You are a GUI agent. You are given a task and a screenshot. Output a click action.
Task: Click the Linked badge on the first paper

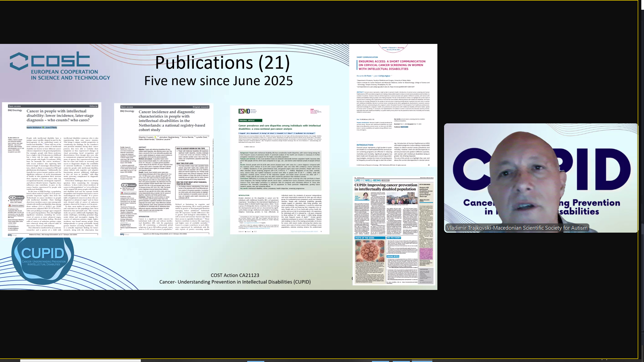point(16,197)
